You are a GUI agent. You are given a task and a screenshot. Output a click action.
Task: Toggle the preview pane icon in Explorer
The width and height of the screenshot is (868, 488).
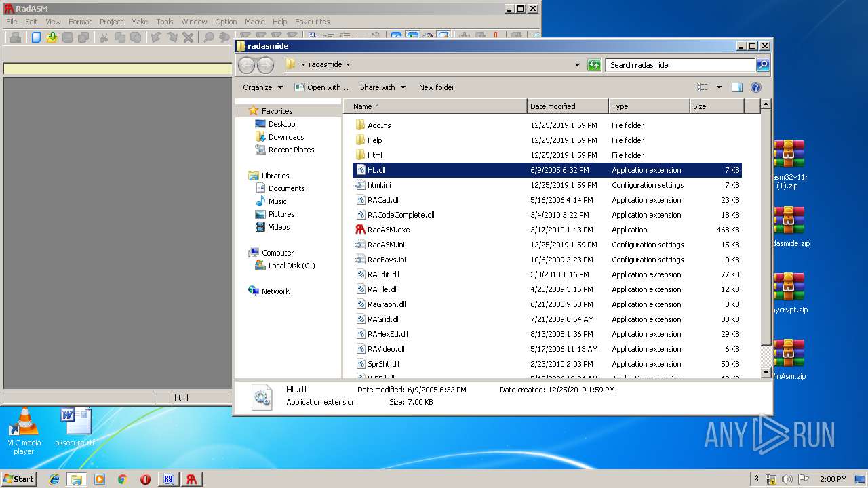tap(737, 87)
